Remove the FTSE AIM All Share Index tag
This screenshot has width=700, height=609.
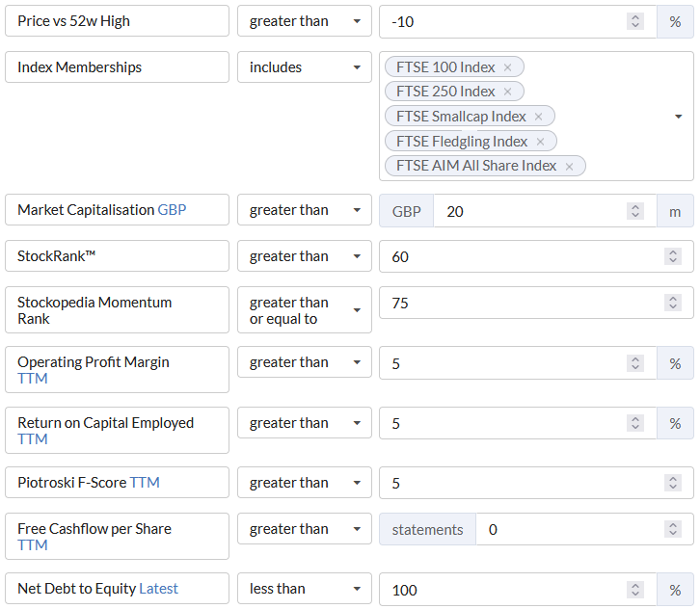point(570,166)
